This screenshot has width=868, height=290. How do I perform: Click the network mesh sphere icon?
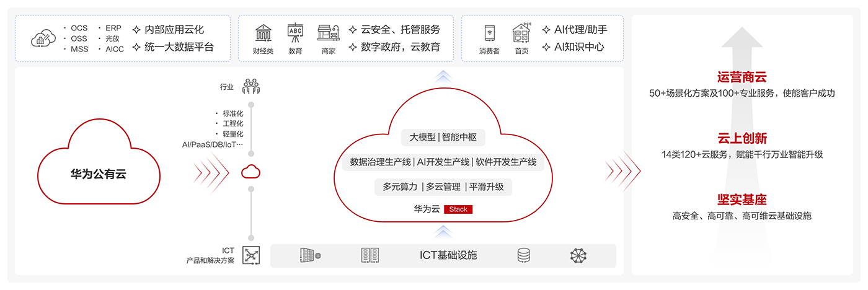(x=578, y=255)
